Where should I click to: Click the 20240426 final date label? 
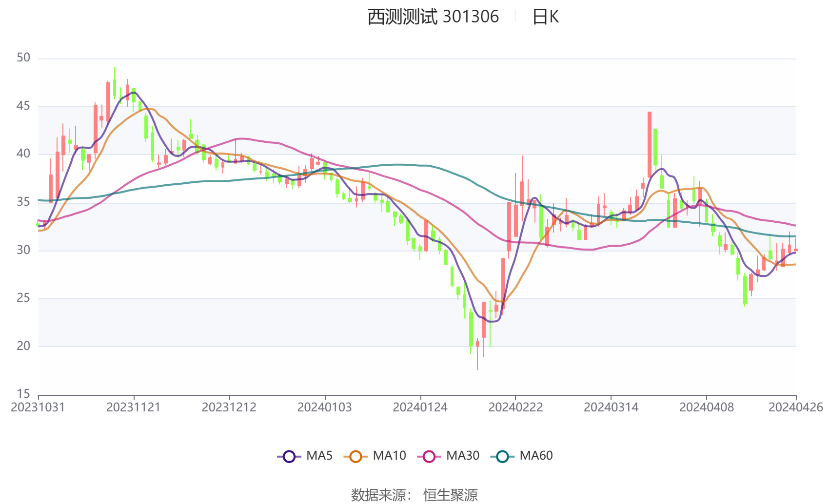click(x=795, y=407)
